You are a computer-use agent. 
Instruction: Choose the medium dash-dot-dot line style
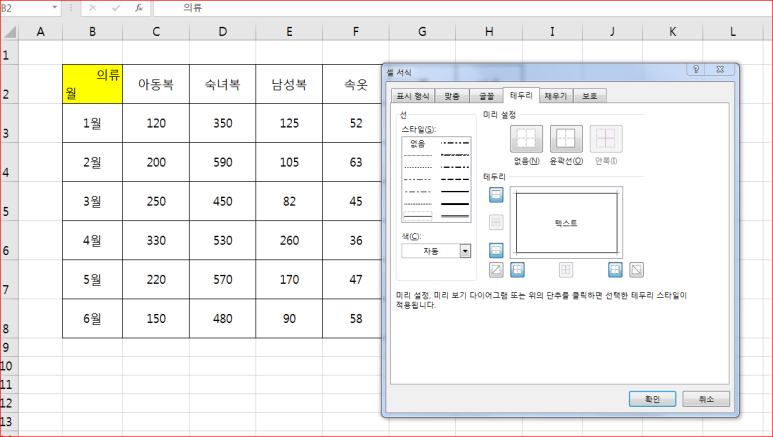point(455,143)
